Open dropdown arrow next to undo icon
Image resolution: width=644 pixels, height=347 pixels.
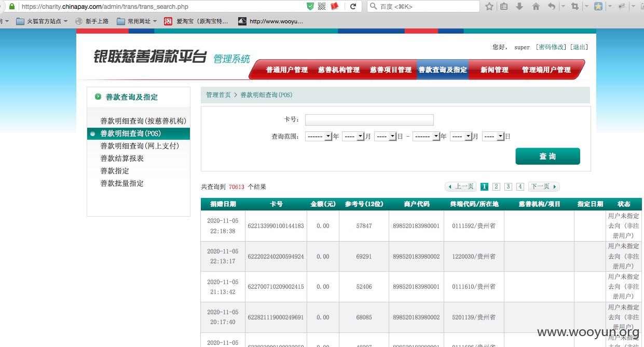tap(563, 7)
